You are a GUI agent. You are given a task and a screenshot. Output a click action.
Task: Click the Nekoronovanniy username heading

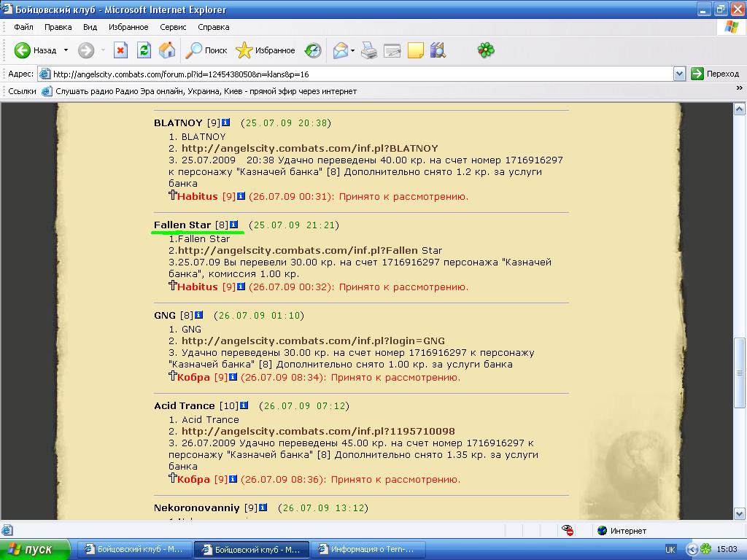197,507
